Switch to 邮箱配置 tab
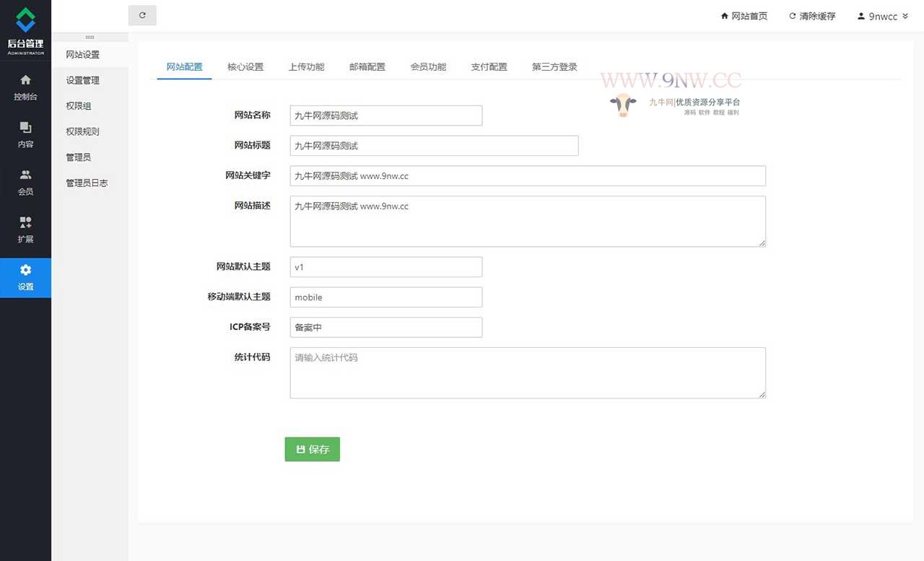This screenshot has width=924, height=561. [x=367, y=67]
